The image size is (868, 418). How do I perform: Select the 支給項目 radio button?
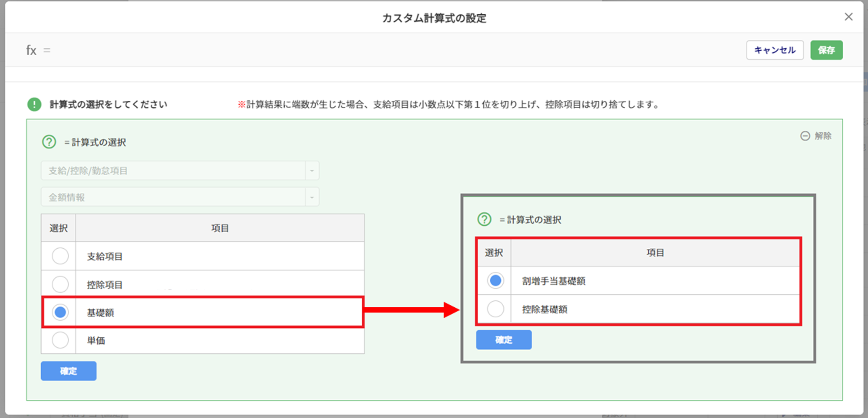pyautogui.click(x=60, y=256)
